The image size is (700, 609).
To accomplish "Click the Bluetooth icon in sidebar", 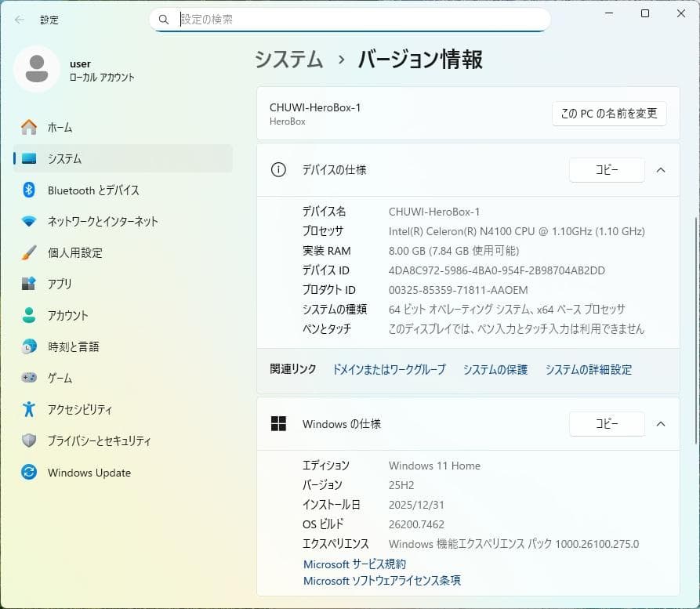I will (x=29, y=190).
